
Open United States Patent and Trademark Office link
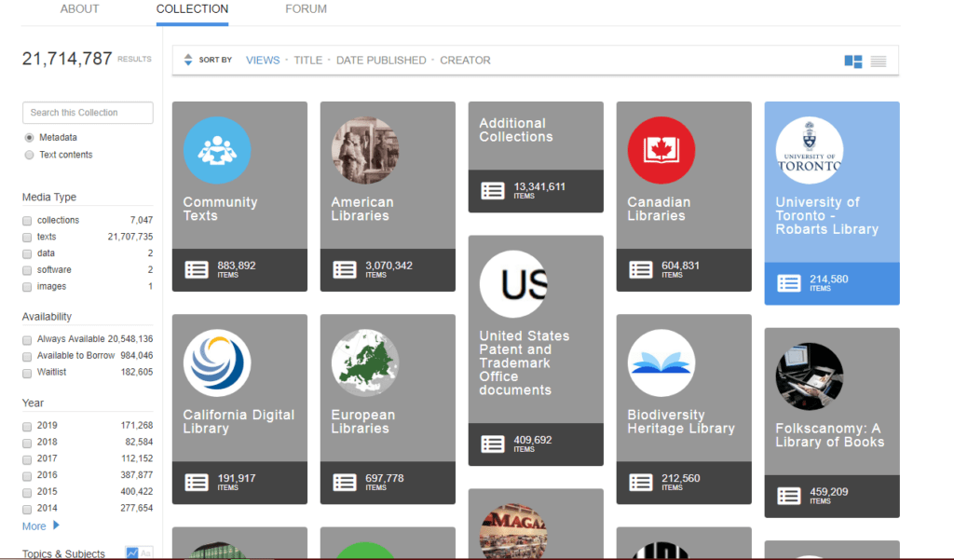click(x=524, y=362)
